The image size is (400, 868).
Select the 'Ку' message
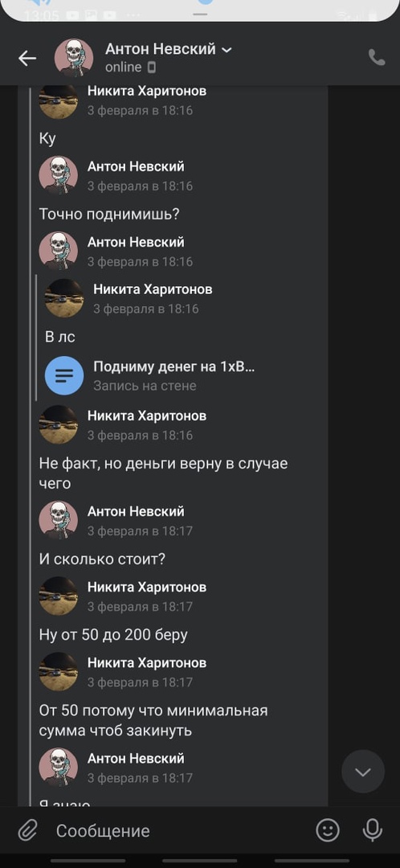pos(47,138)
